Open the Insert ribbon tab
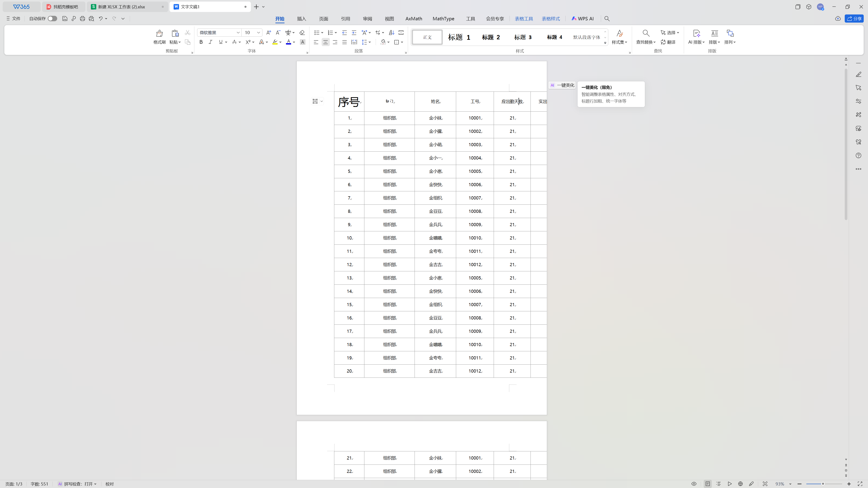The image size is (868, 488). click(301, 19)
